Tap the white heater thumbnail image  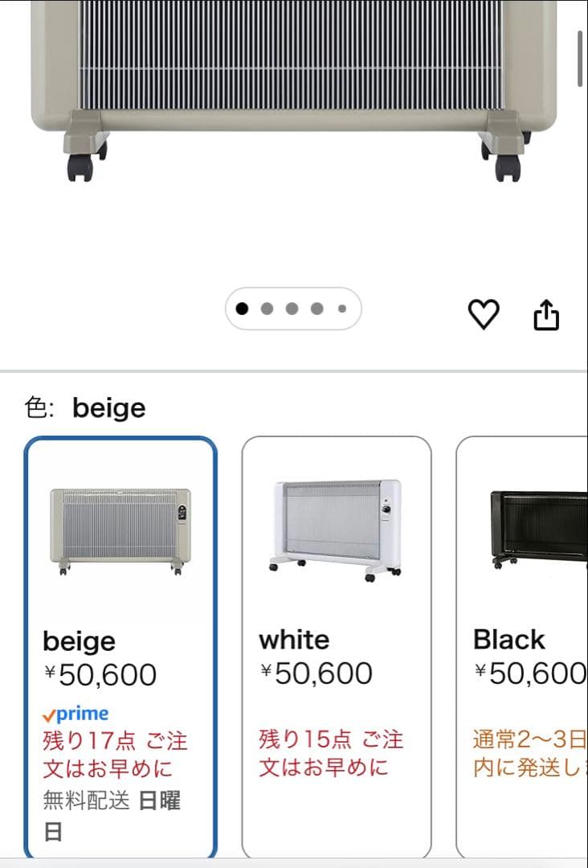[336, 529]
